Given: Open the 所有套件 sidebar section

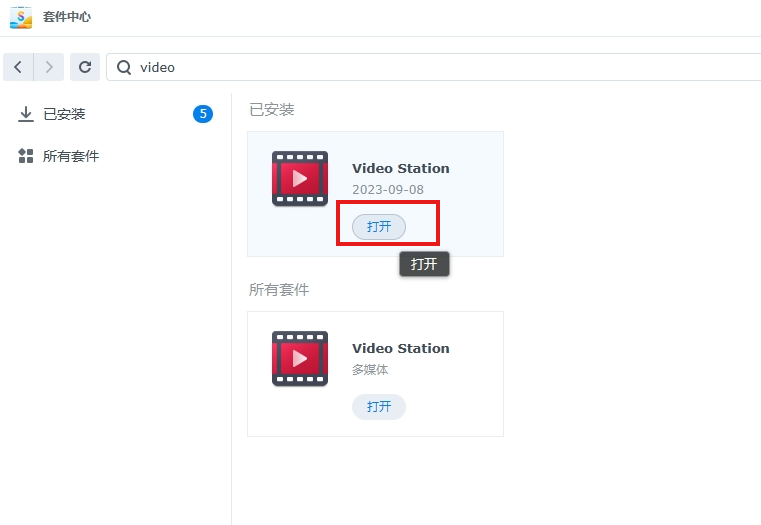Looking at the screenshot, I should point(116,156).
